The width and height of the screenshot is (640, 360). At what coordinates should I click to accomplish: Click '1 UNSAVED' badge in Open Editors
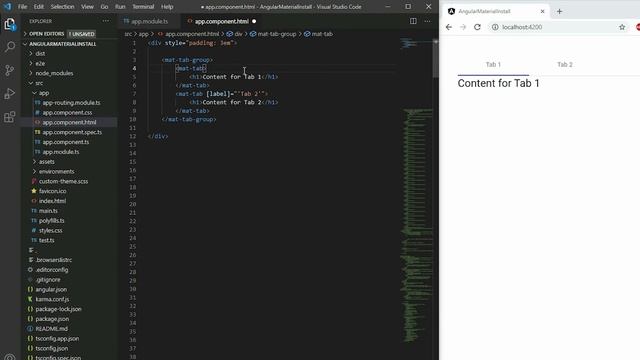(x=82, y=34)
